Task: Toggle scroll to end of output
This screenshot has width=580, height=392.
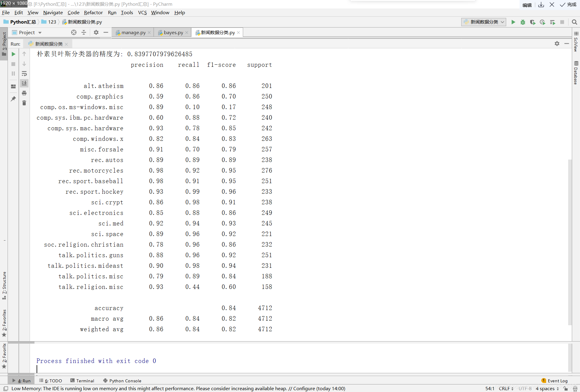Action: pyautogui.click(x=24, y=83)
